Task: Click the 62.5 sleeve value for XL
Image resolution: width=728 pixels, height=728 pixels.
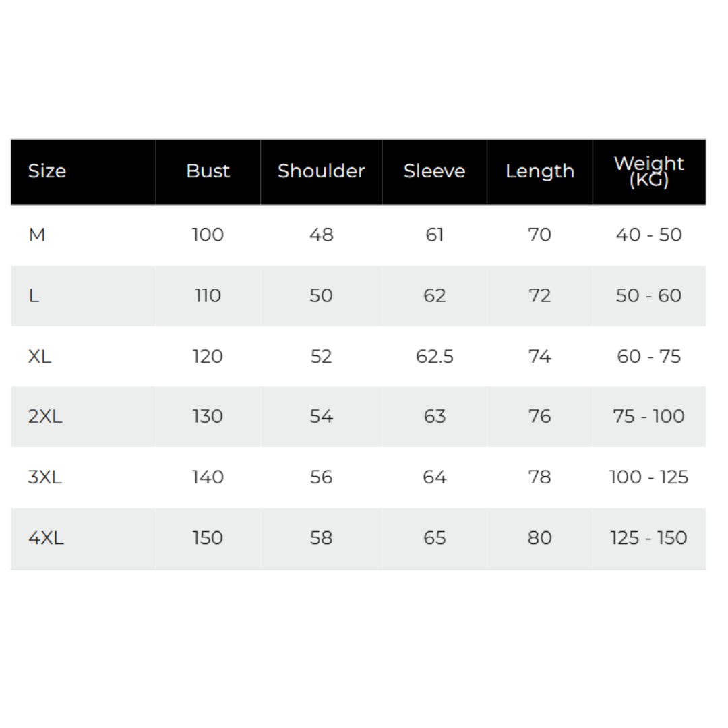Action: click(x=434, y=356)
